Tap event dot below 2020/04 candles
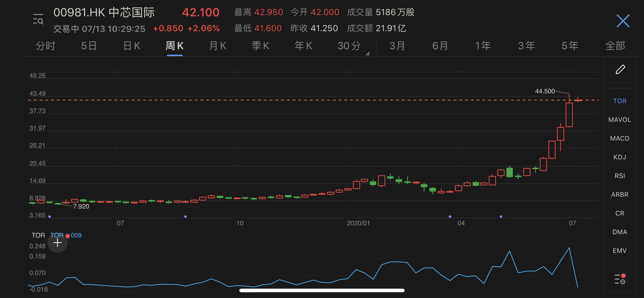Viewport: 644px width, 298px height. point(450,217)
